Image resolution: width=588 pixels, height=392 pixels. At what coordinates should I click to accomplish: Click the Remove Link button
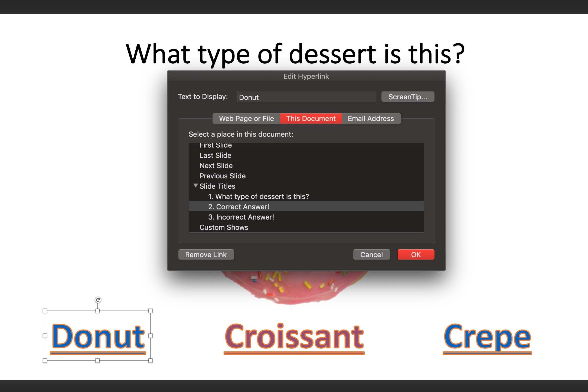coord(206,255)
